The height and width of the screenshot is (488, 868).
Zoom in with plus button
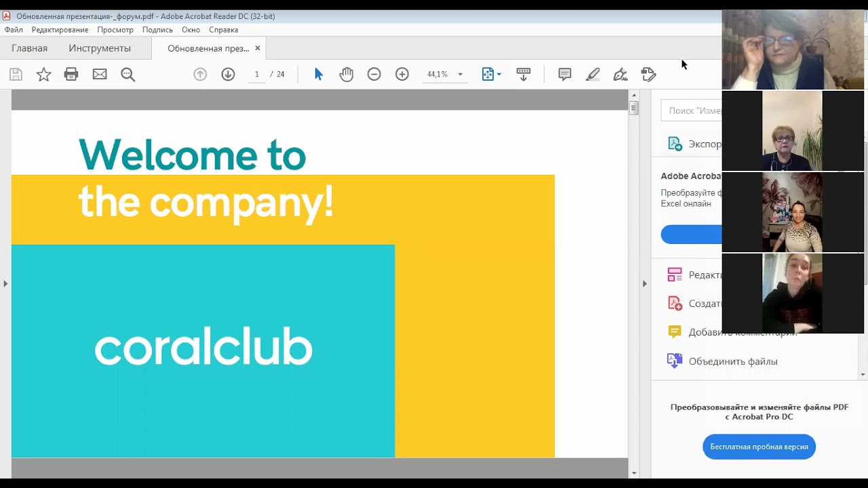coord(402,75)
